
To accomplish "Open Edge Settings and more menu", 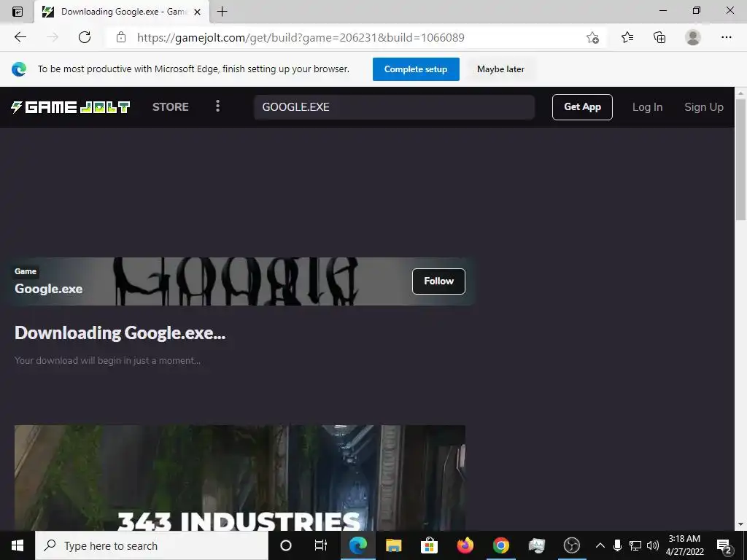I will tap(726, 37).
